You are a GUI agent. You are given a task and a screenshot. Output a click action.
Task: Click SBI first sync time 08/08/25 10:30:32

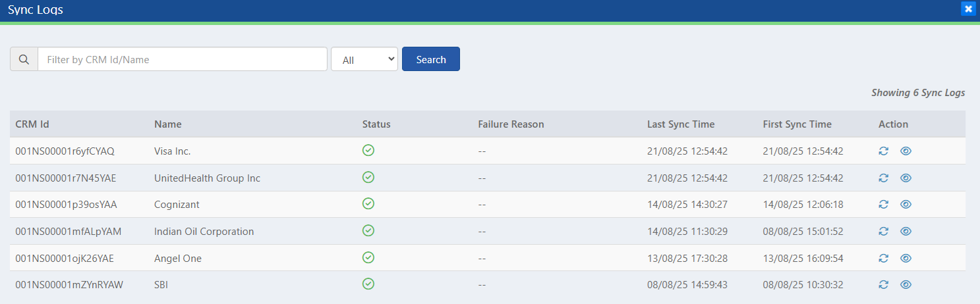[803, 285]
